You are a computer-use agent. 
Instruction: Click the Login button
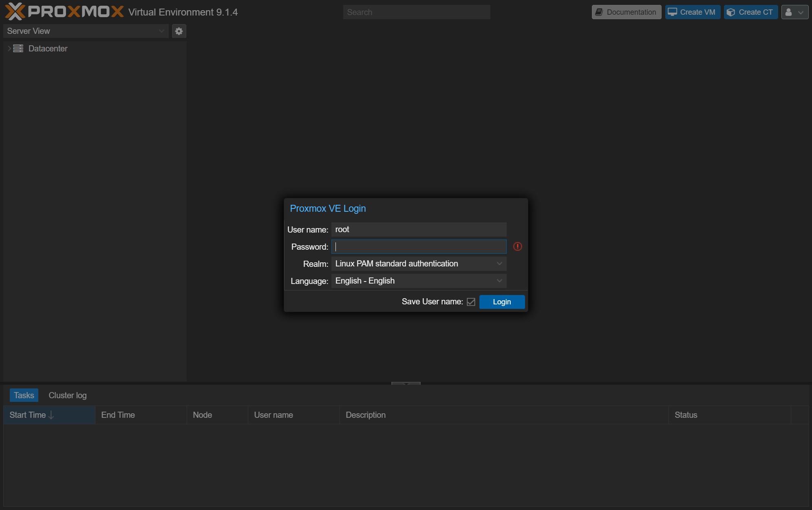tap(502, 302)
